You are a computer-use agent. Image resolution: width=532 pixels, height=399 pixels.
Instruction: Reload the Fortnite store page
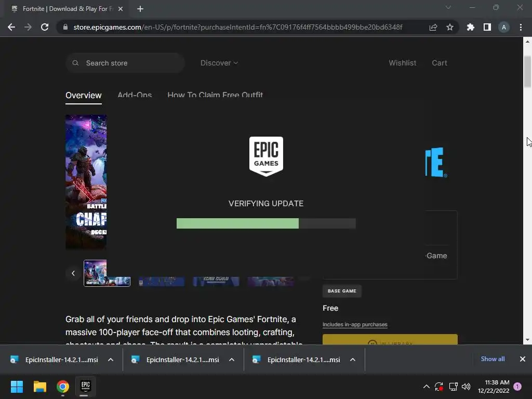point(45,27)
